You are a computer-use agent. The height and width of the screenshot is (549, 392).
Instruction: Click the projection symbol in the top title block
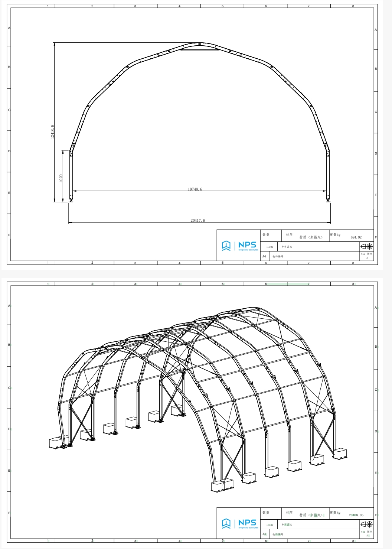pyautogui.click(x=366, y=247)
